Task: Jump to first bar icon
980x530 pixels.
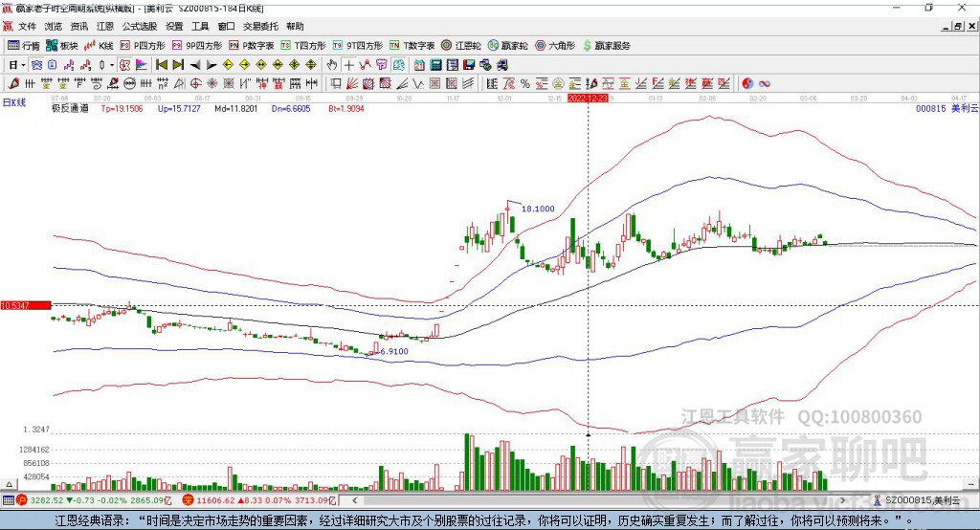Action: click(161, 65)
